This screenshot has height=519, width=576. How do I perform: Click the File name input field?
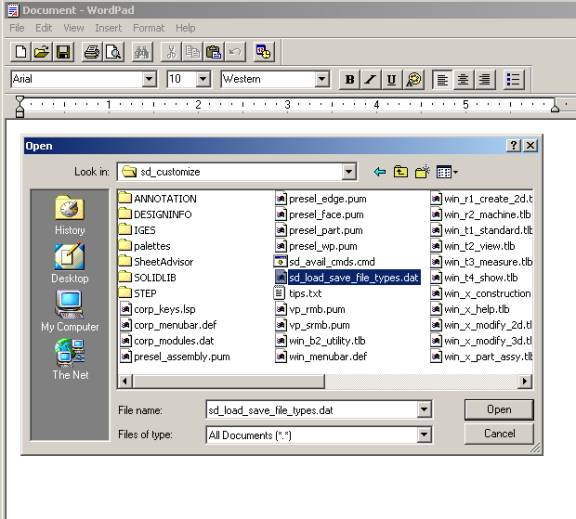[x=312, y=410]
